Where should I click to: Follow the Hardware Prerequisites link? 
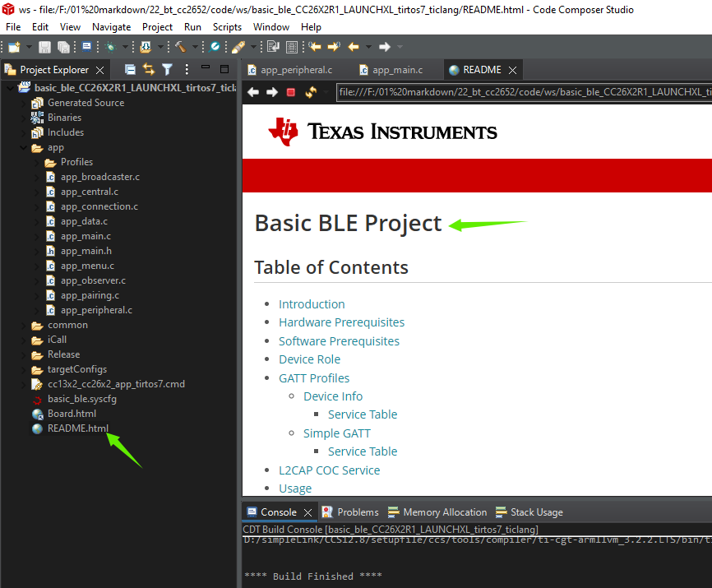click(341, 322)
